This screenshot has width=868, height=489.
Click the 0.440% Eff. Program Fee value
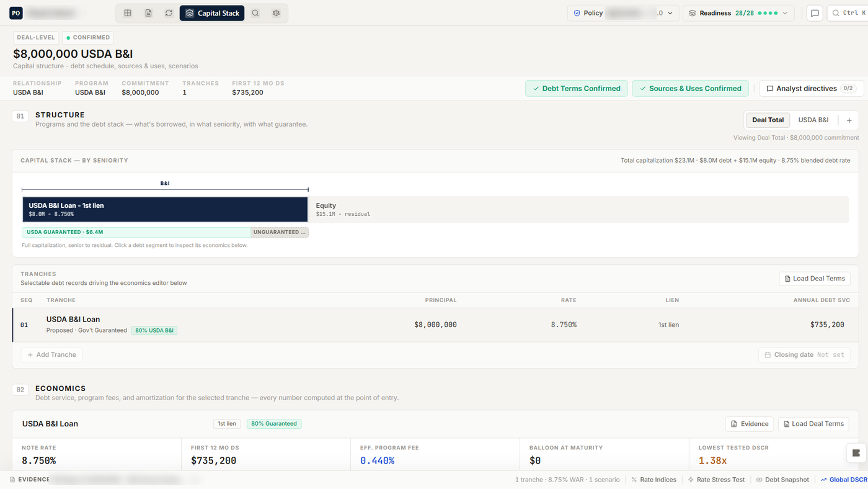point(377,460)
